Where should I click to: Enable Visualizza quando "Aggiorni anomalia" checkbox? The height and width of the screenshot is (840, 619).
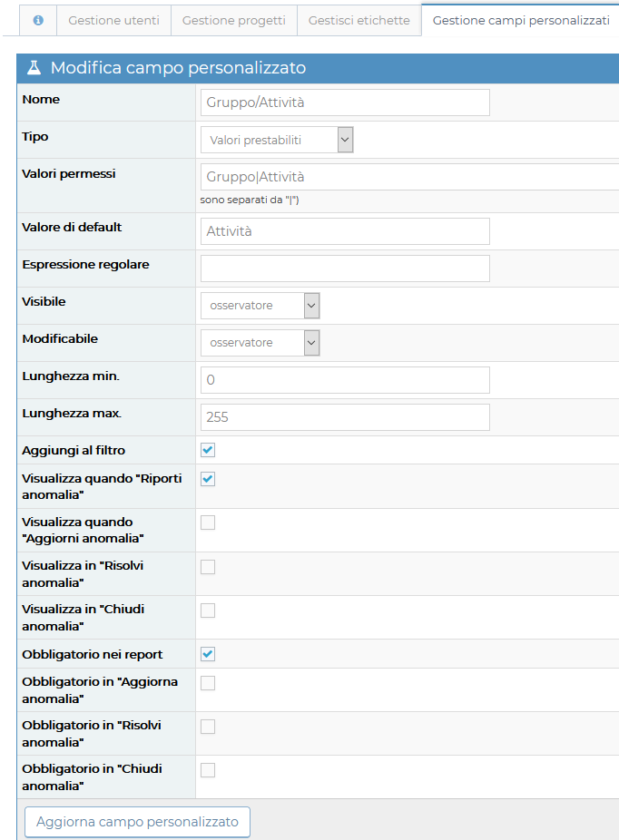(208, 523)
